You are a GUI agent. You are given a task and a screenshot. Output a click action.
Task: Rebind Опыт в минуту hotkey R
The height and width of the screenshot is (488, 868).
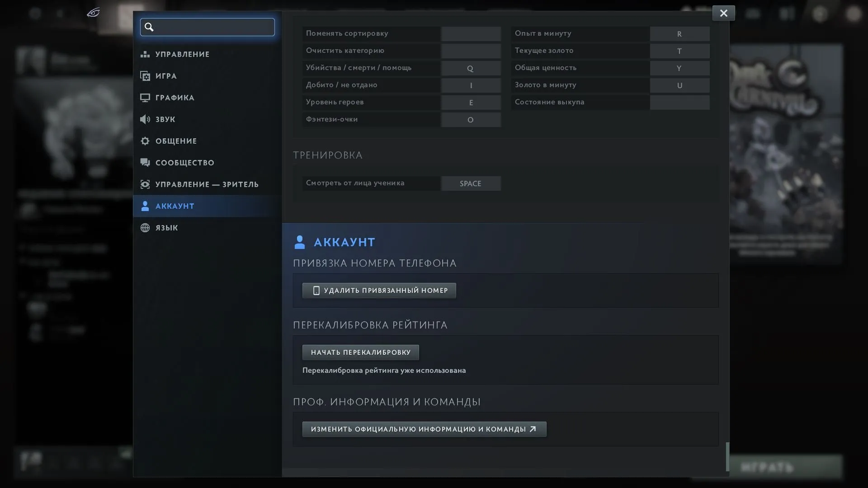[679, 34]
